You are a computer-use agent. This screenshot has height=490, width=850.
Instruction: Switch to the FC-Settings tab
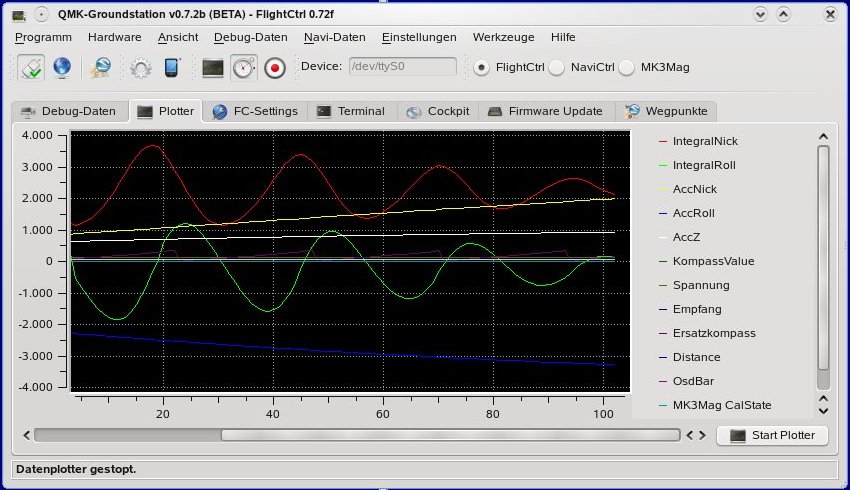[256, 111]
